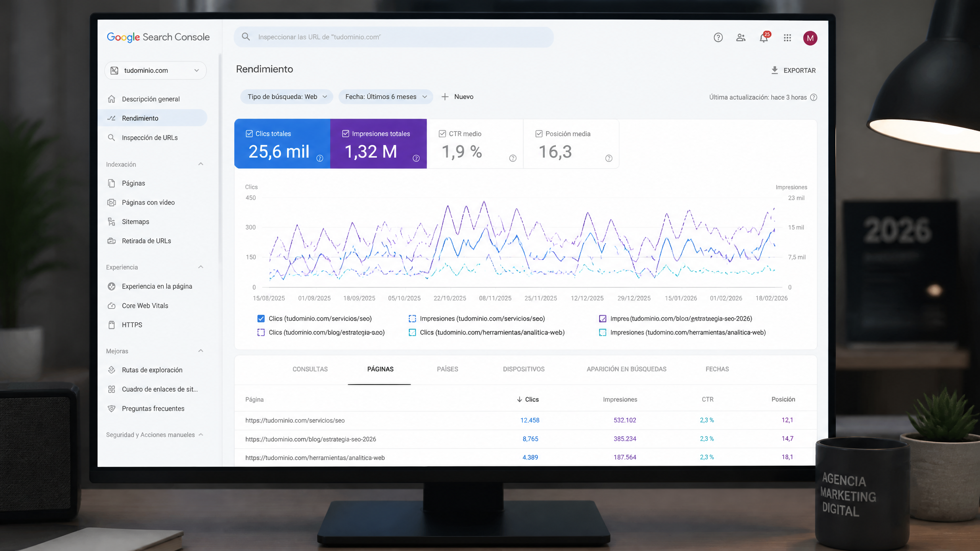Image resolution: width=980 pixels, height=551 pixels.
Task: Click help icon on Posición media card
Action: tap(609, 158)
